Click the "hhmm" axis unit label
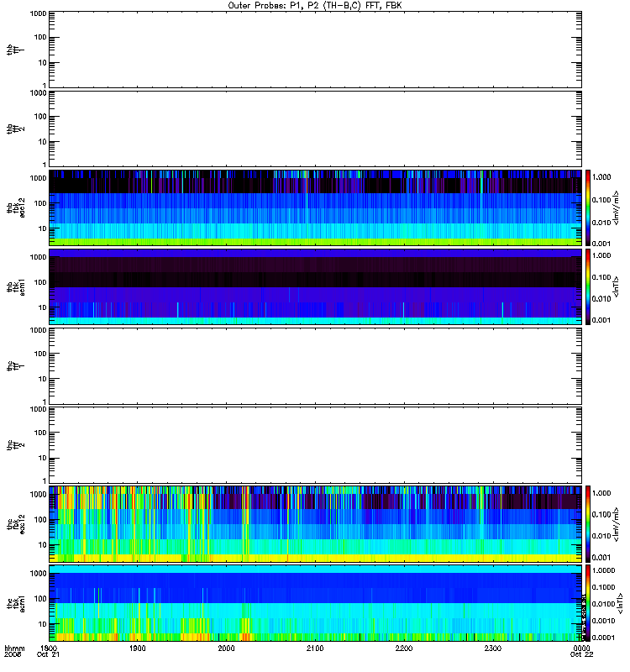630x672 pixels. click(x=14, y=648)
